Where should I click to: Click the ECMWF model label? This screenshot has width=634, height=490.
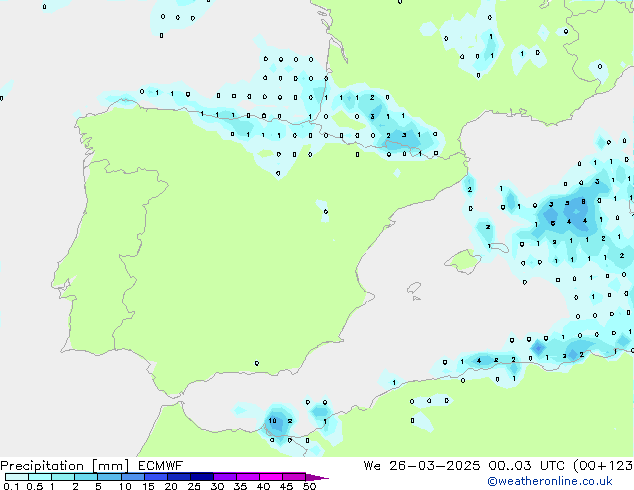(161, 466)
